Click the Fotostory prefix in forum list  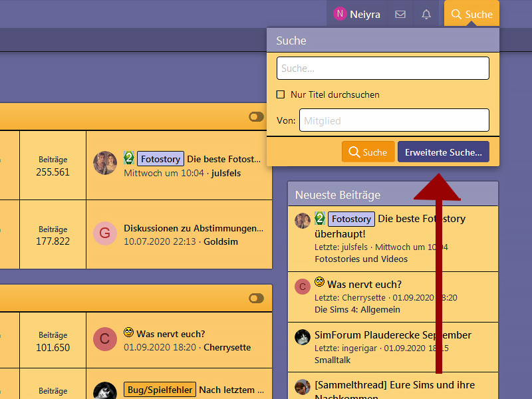click(160, 159)
